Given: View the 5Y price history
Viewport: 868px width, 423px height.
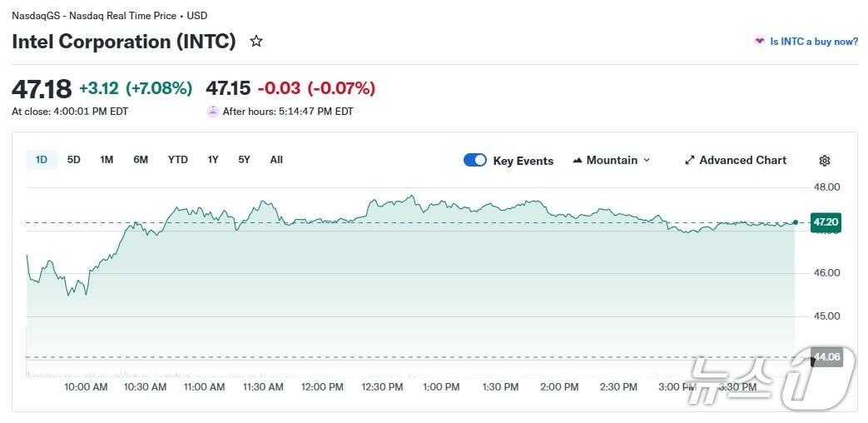Looking at the screenshot, I should (x=244, y=160).
